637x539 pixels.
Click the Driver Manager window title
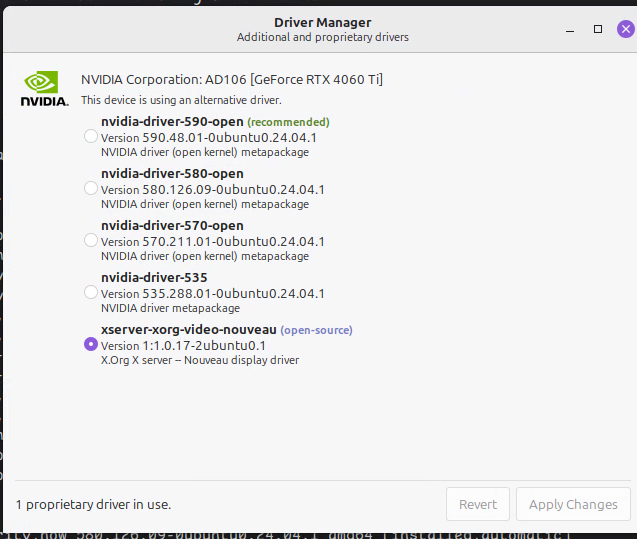(x=323, y=22)
